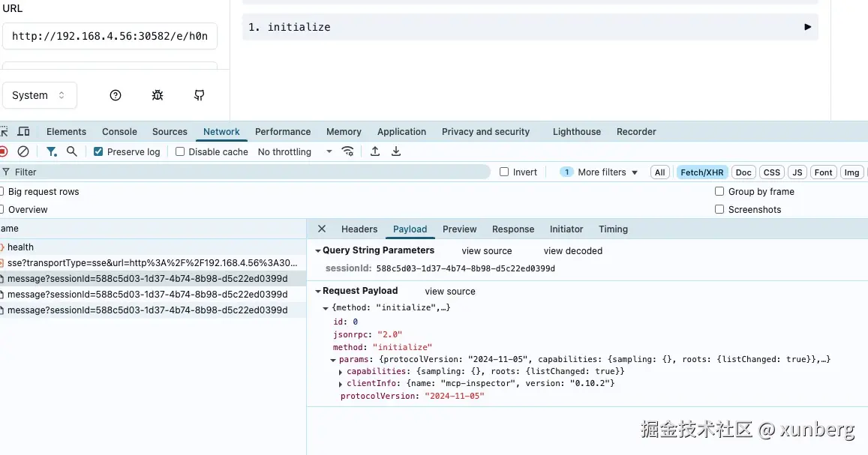Screen dimensions: 868x455
Task: Switch to Application panel tab
Action: [x=402, y=132]
